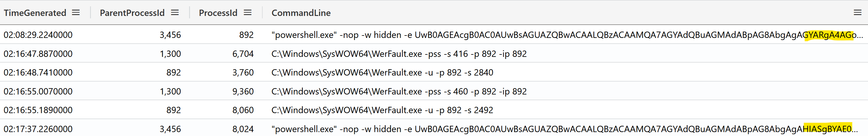Sort by the ParentProcessId column header
The image size is (868, 136).
coord(132,13)
